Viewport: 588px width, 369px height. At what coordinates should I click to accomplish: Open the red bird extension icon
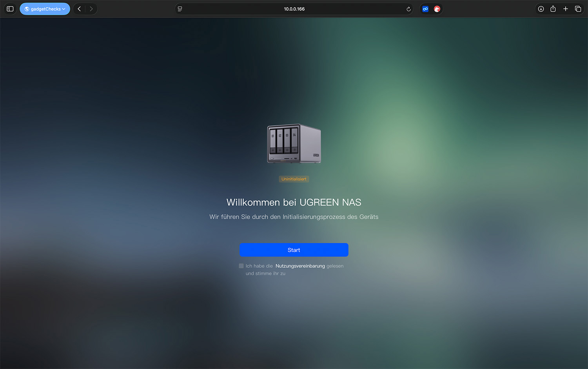[437, 9]
